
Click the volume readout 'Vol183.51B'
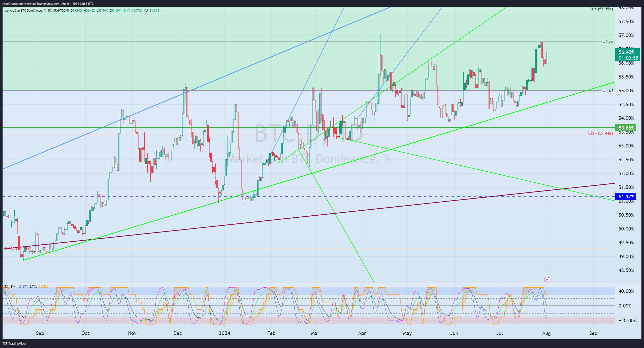(152, 11)
